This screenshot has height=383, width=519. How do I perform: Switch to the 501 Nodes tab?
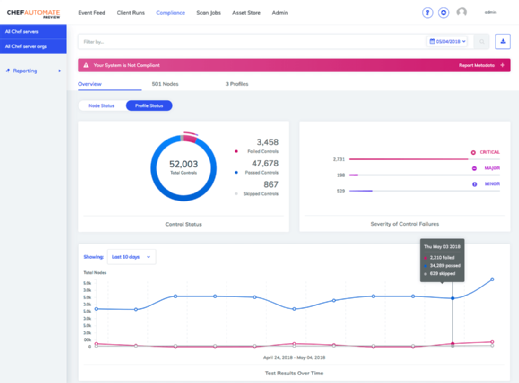(x=165, y=84)
